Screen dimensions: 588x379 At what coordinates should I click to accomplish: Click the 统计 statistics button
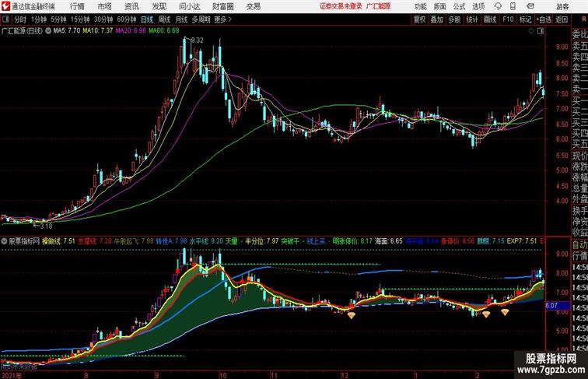coord(472,19)
